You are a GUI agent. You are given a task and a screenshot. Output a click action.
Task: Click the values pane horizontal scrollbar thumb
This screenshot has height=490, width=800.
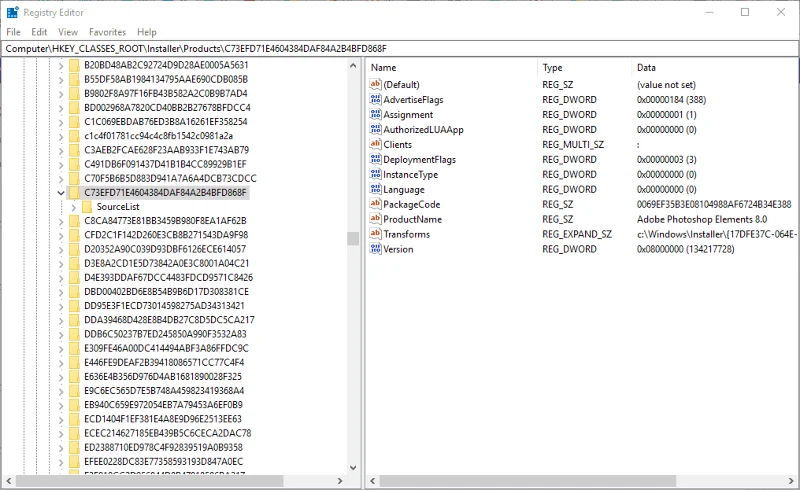coord(528,481)
